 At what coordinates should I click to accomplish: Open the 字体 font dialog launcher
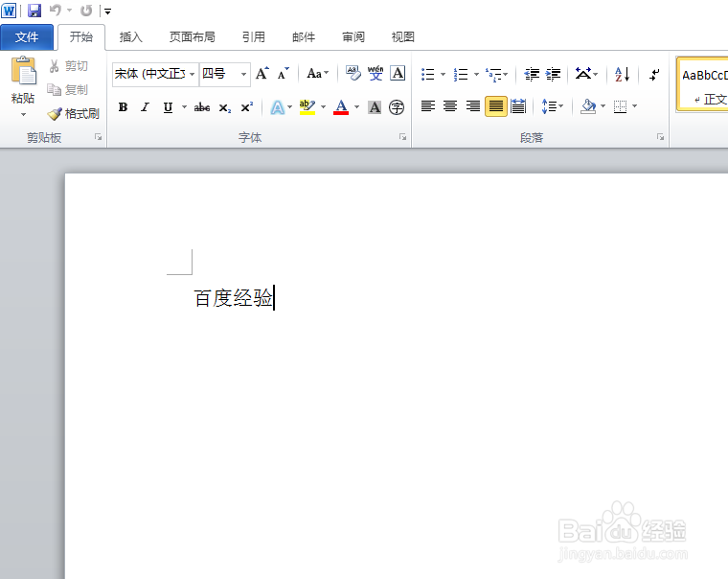click(402, 137)
